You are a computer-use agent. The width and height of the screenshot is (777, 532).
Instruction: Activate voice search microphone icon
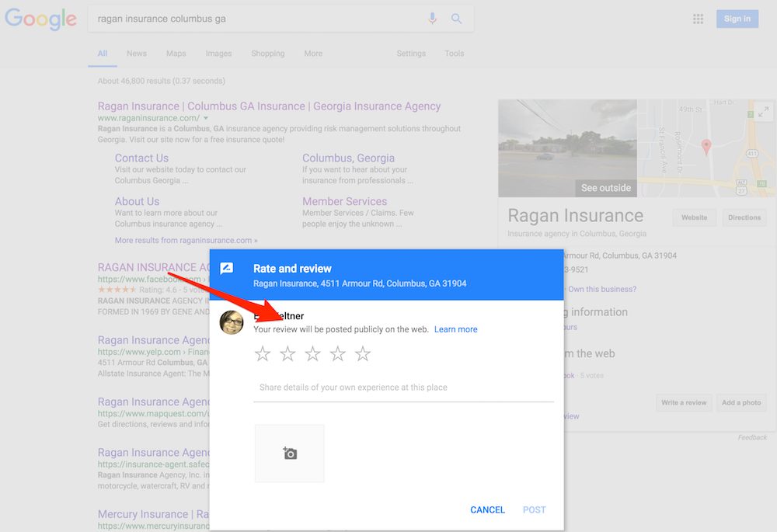coord(432,19)
